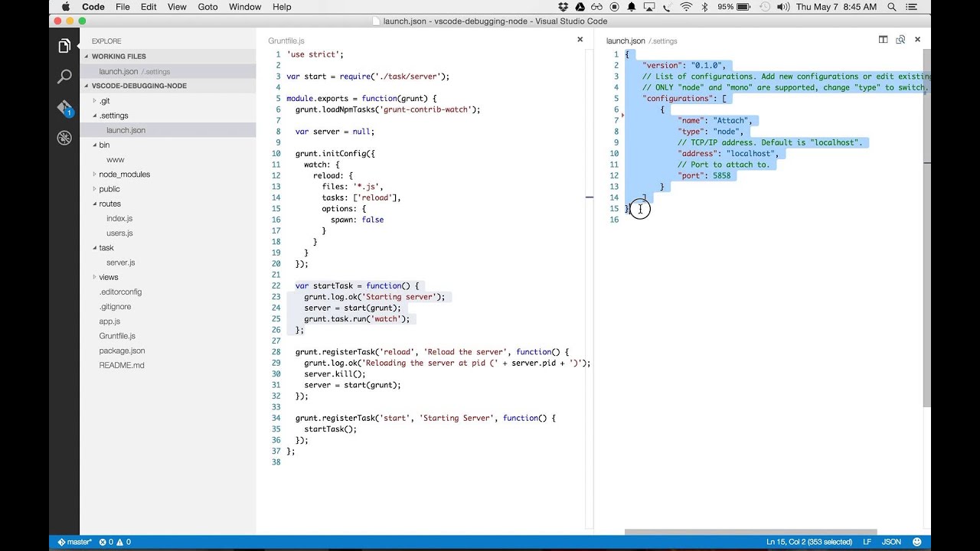Viewport: 980px width, 551px height.
Task: Open the Code application menu
Action: 93,7
